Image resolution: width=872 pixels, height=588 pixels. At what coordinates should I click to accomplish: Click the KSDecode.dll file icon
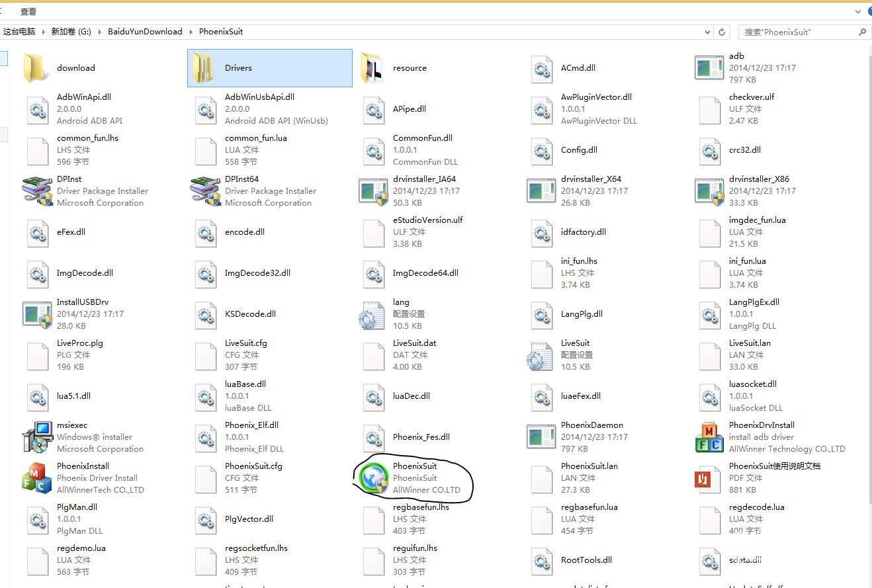tap(205, 314)
